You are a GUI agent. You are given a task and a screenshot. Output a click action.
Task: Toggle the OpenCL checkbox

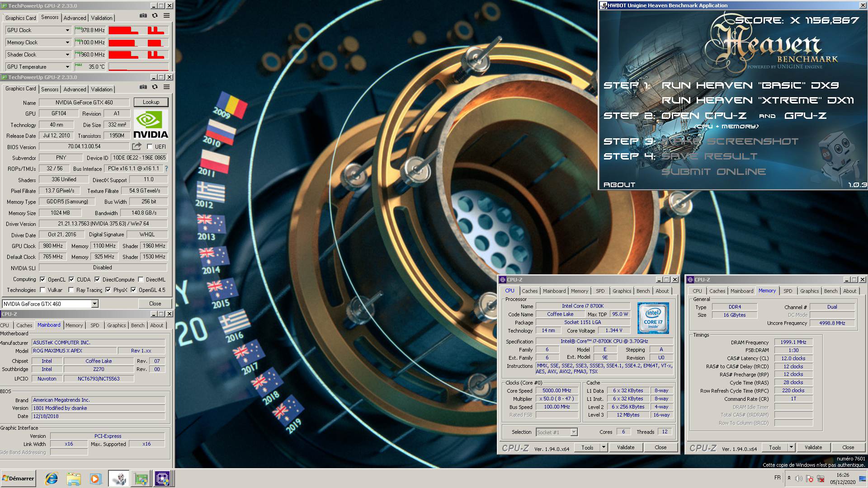42,280
